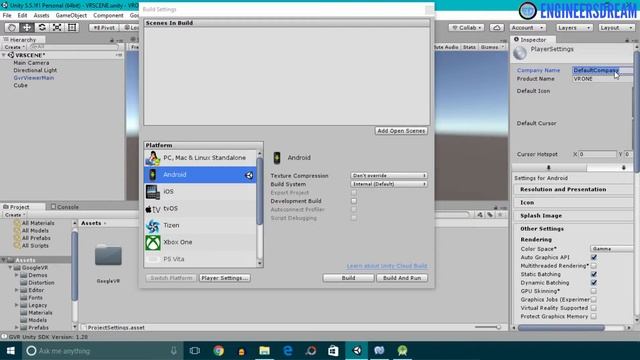Select the Rotate tool
Image resolution: width=640 pixels, height=360 pixels.
pos(42,27)
